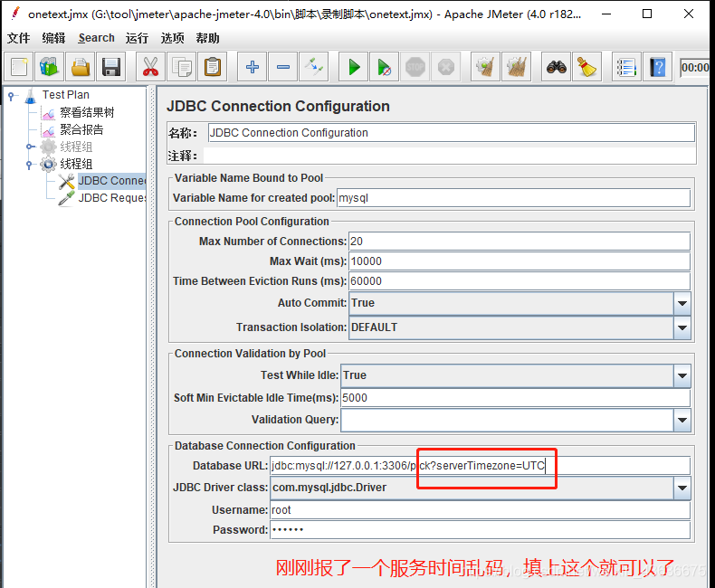The height and width of the screenshot is (588, 715).
Task: Open the JDBC Driver class dropdown
Action: tap(682, 488)
